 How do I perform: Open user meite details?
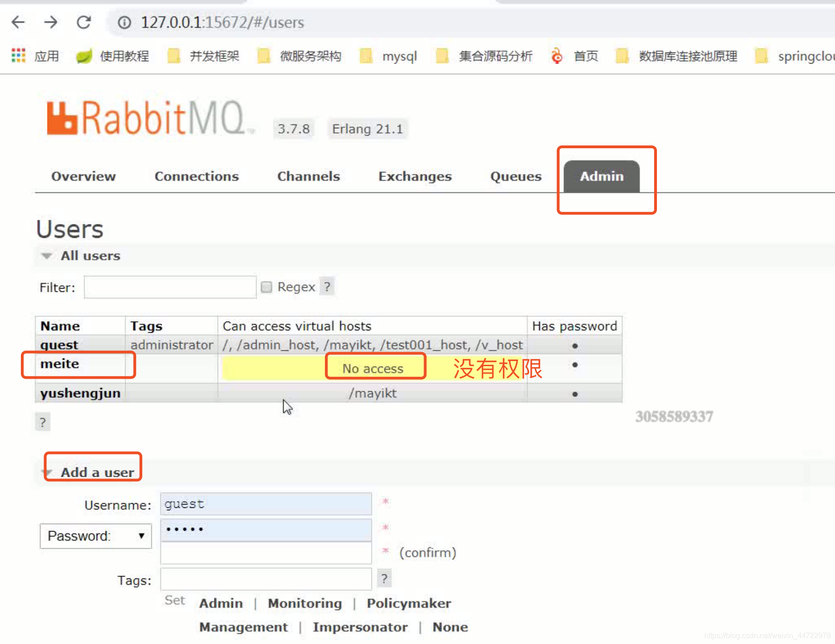pyautogui.click(x=60, y=363)
